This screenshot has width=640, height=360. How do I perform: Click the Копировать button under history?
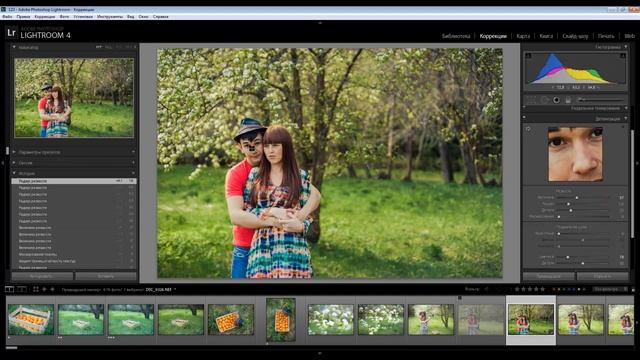click(42, 276)
